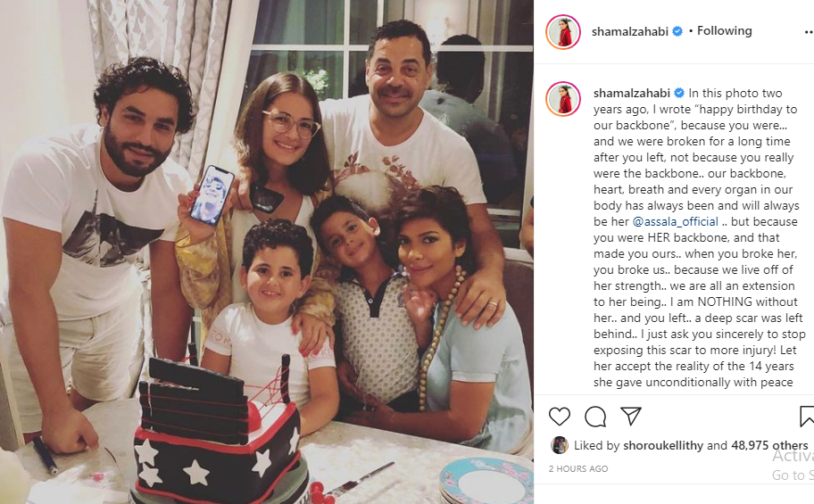
Task: Click the 2 HOURS AGO timestamp
Action: tap(578, 468)
